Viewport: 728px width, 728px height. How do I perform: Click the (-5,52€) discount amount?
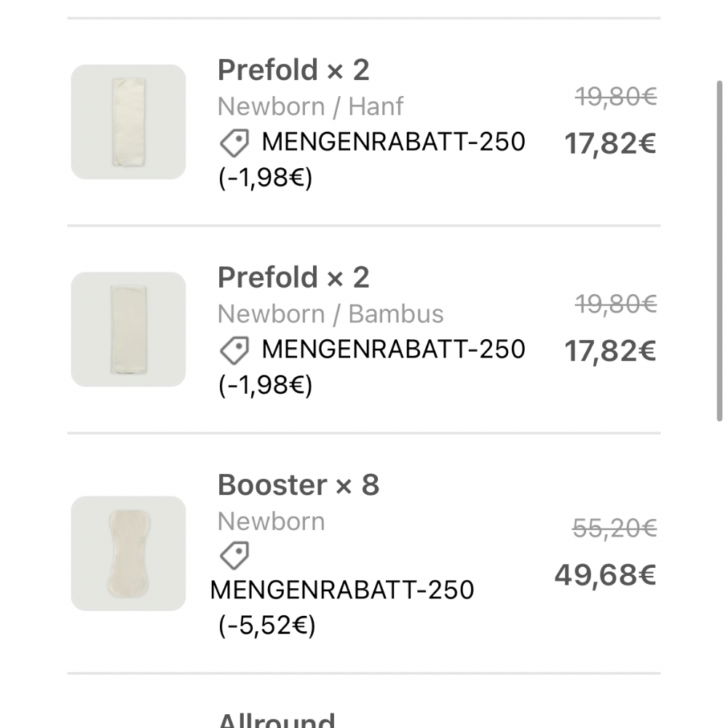click(x=266, y=625)
